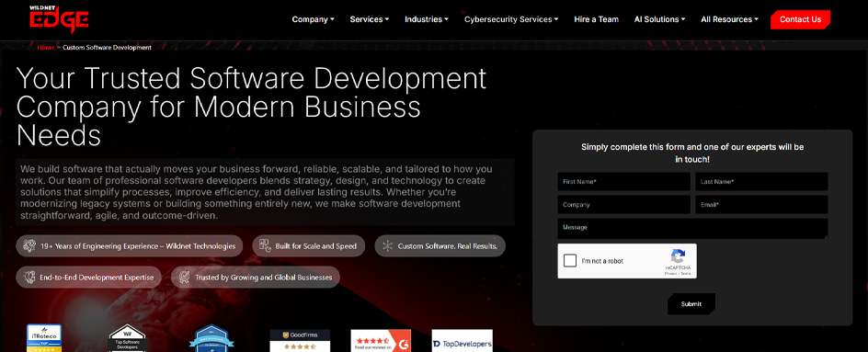This screenshot has height=352, width=868.
Task: Click the engineering experience badge icon
Action: [x=29, y=246]
